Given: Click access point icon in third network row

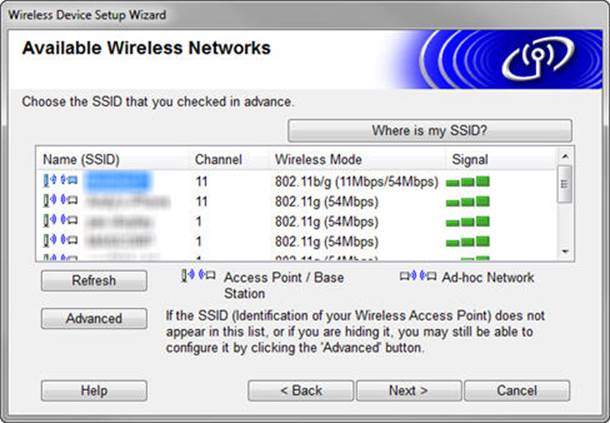Looking at the screenshot, I should [60, 221].
